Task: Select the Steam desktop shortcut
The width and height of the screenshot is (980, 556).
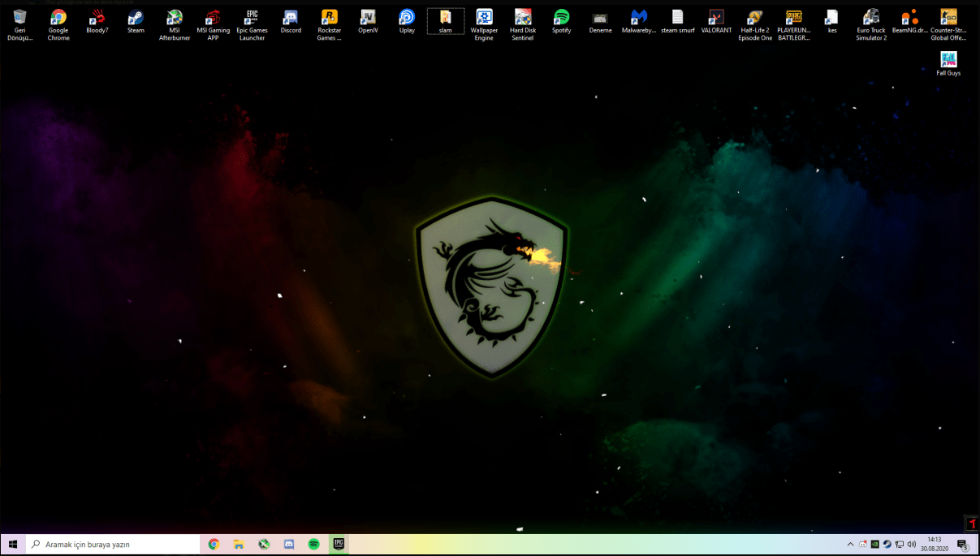Action: click(136, 22)
